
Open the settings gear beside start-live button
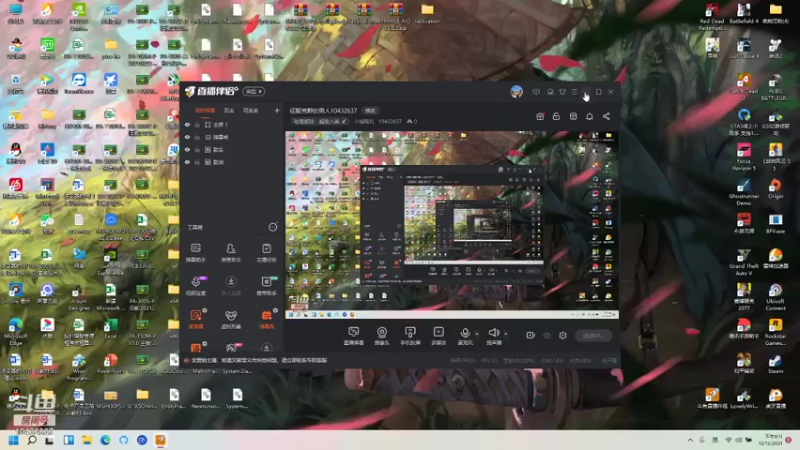click(x=563, y=335)
